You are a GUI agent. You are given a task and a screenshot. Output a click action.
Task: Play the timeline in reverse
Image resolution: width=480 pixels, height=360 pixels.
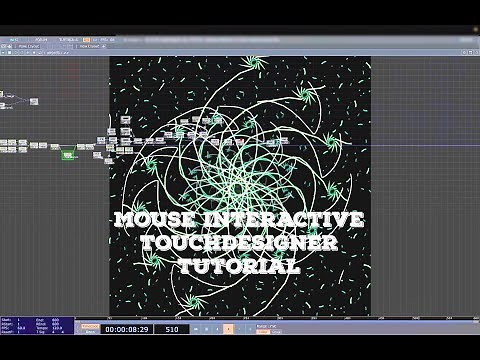pyautogui.click(x=217, y=329)
